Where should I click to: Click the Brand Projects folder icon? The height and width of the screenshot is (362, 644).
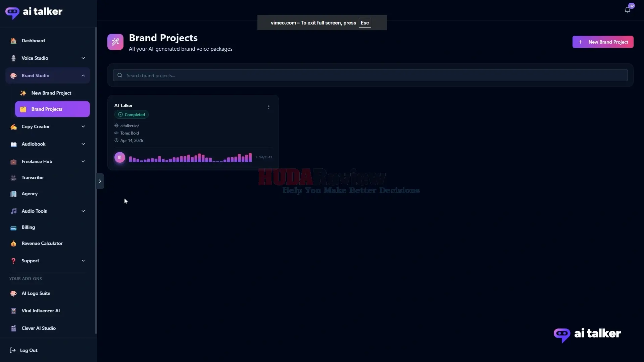click(x=23, y=109)
